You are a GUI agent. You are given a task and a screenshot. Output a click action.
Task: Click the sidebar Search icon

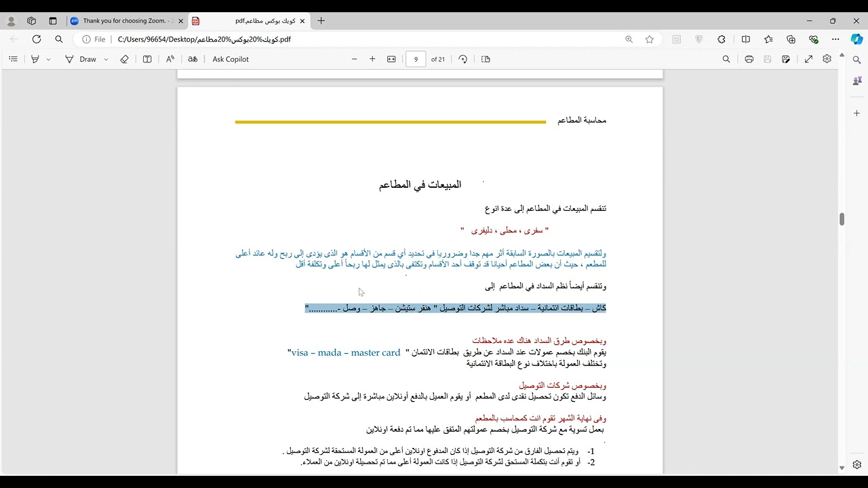[857, 60]
